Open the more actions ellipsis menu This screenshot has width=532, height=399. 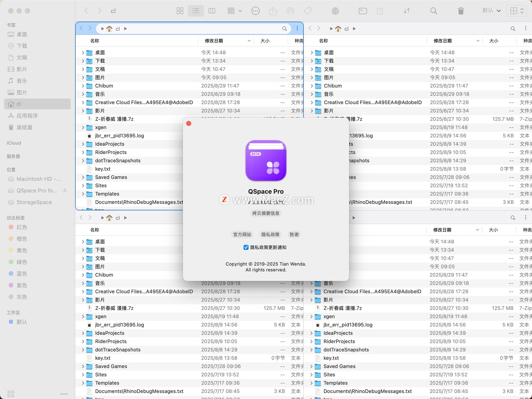(x=255, y=11)
